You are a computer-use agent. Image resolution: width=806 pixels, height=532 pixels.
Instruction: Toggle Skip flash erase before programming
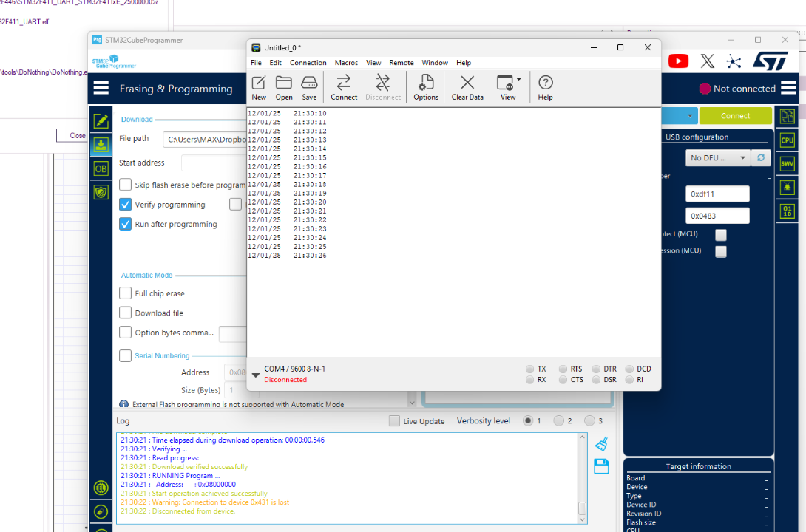(x=125, y=184)
